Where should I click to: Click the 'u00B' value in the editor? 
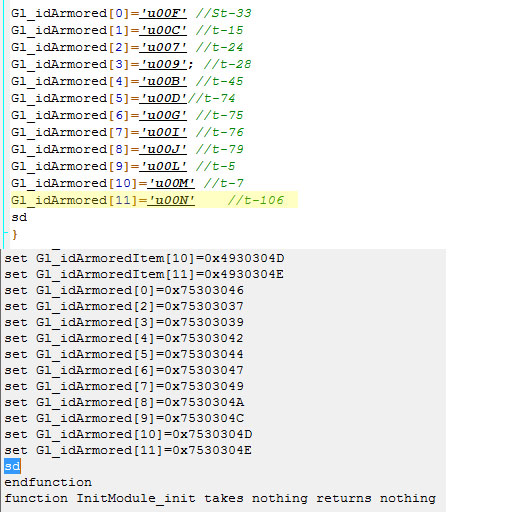[163, 82]
